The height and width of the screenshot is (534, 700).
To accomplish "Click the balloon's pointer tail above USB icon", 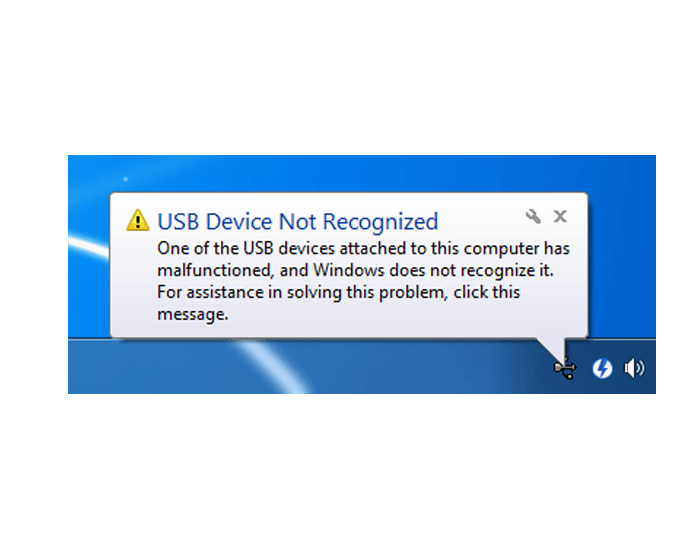I will (x=554, y=348).
